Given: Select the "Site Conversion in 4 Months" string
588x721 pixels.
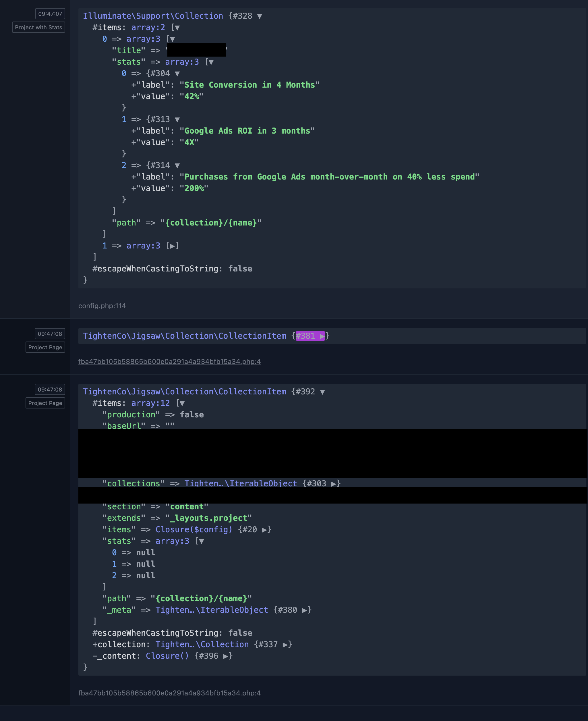Looking at the screenshot, I should point(249,85).
